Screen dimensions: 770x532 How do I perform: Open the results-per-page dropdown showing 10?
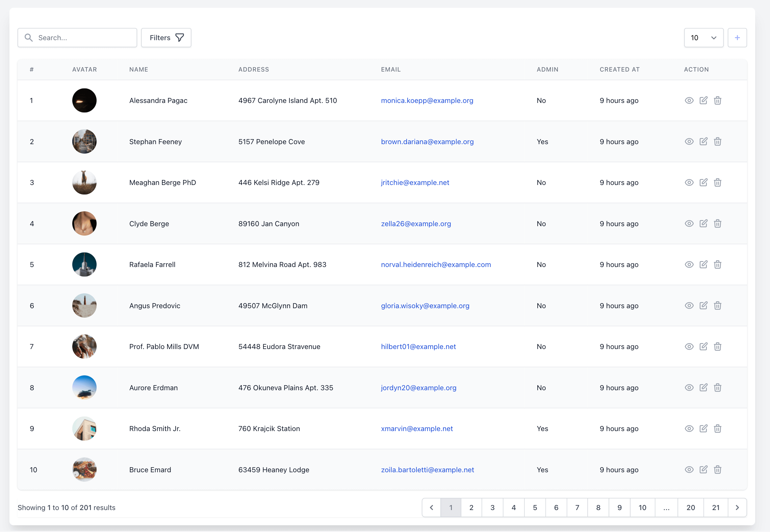tap(704, 37)
